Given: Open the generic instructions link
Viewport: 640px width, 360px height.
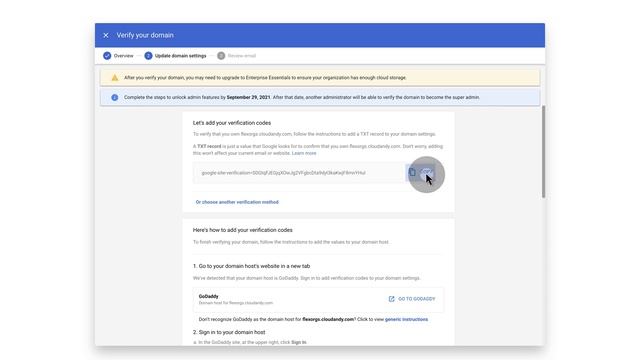Looking at the screenshot, I should point(407,320).
